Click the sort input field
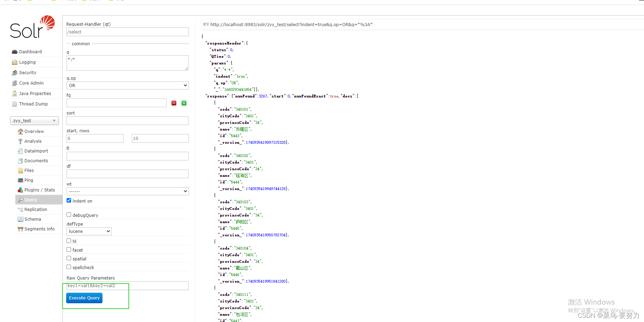The width and height of the screenshot is (644, 322). click(x=128, y=121)
